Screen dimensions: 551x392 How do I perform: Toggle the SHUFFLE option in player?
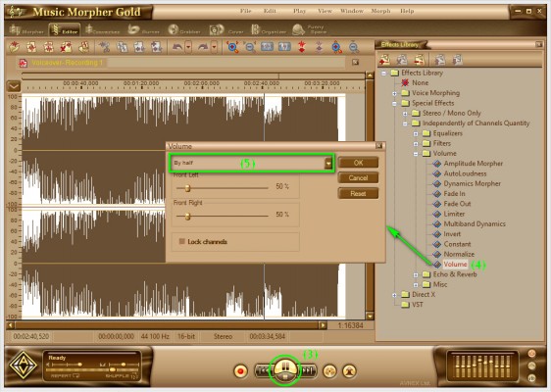click(x=122, y=376)
